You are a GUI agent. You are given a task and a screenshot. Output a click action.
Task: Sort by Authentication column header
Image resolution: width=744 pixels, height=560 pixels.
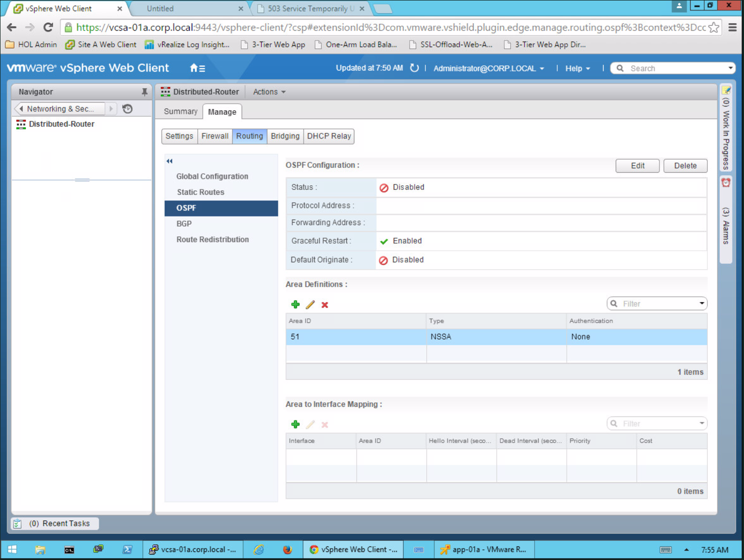pyautogui.click(x=637, y=321)
